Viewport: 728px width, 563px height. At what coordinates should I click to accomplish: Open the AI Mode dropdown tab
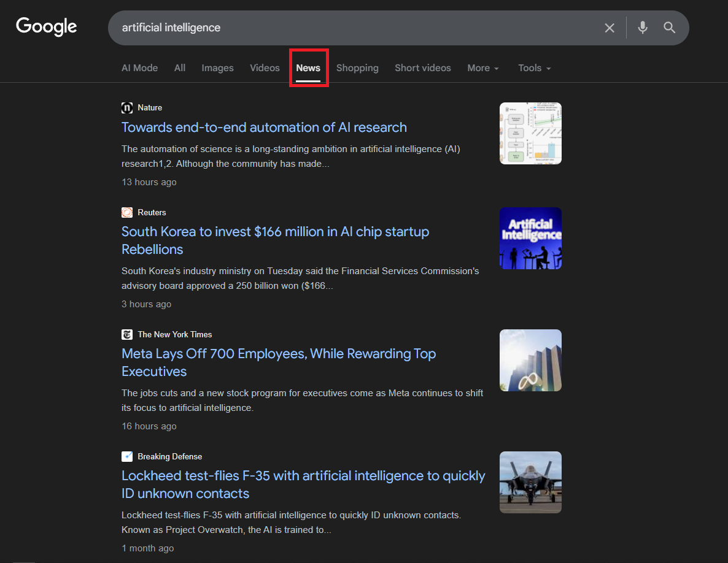coord(139,67)
